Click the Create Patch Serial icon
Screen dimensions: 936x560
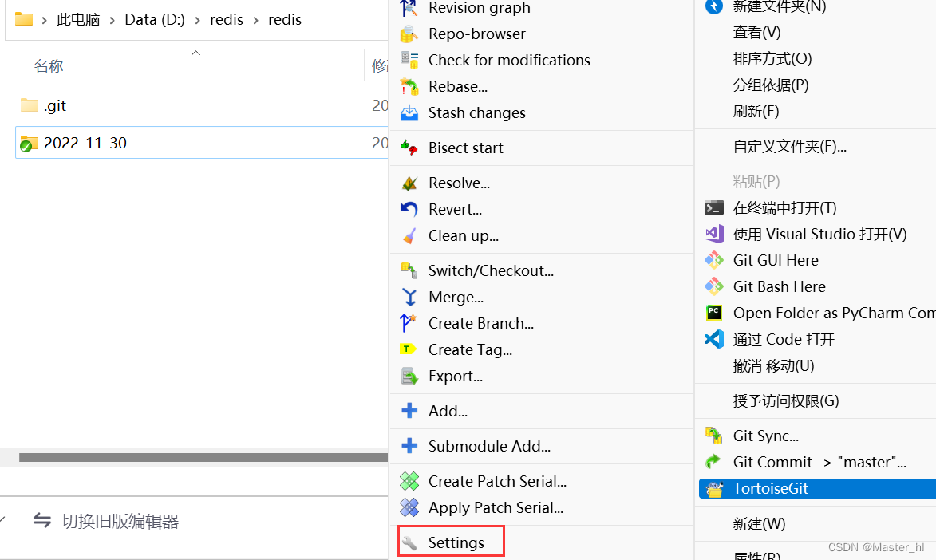[409, 481]
